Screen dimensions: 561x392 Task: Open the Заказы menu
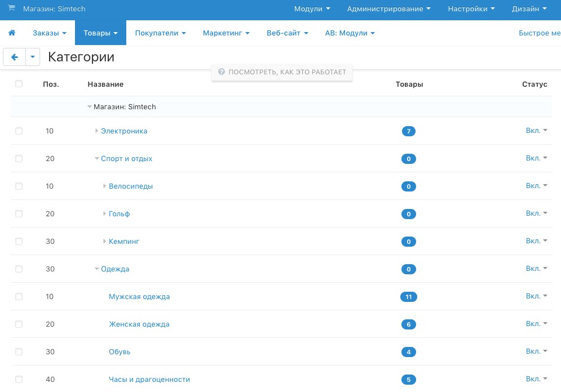(49, 33)
